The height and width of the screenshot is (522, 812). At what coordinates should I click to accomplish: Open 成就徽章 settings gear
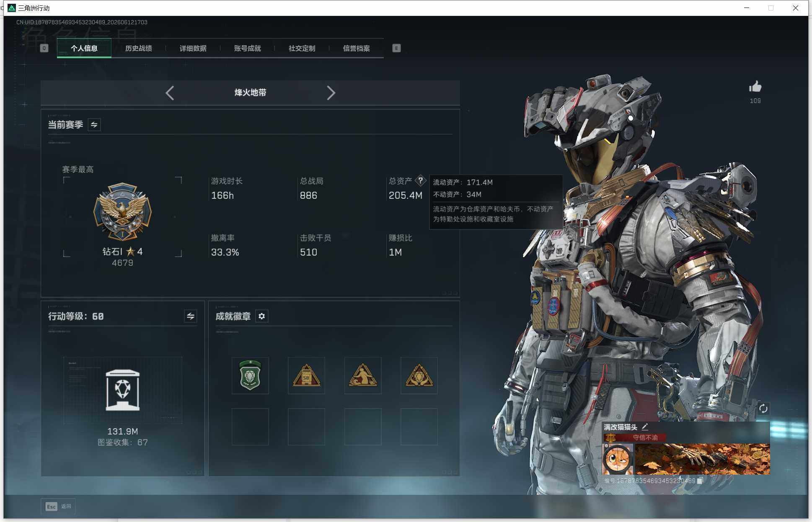click(261, 316)
